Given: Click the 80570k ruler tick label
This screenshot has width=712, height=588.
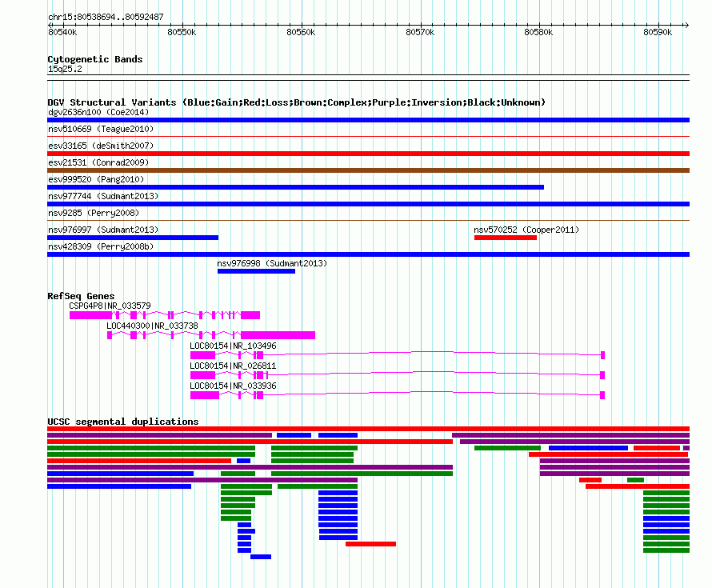Looking at the screenshot, I should click(420, 32).
